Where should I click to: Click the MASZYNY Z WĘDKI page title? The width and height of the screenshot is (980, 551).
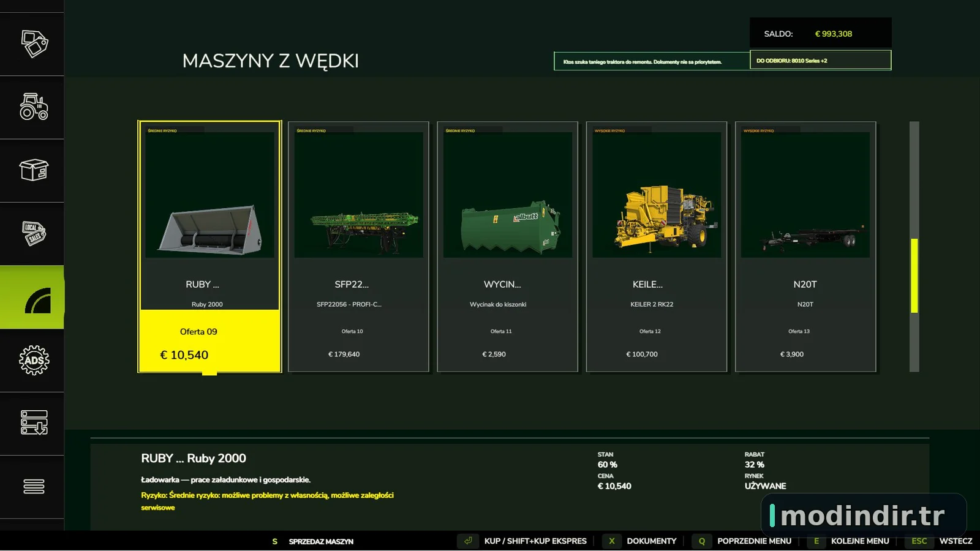pyautogui.click(x=271, y=61)
